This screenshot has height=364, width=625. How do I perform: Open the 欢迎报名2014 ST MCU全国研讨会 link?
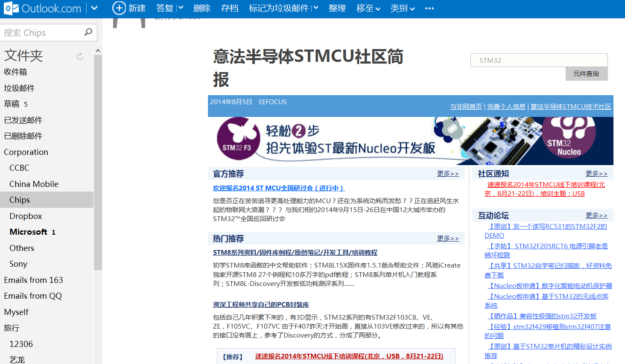279,188
